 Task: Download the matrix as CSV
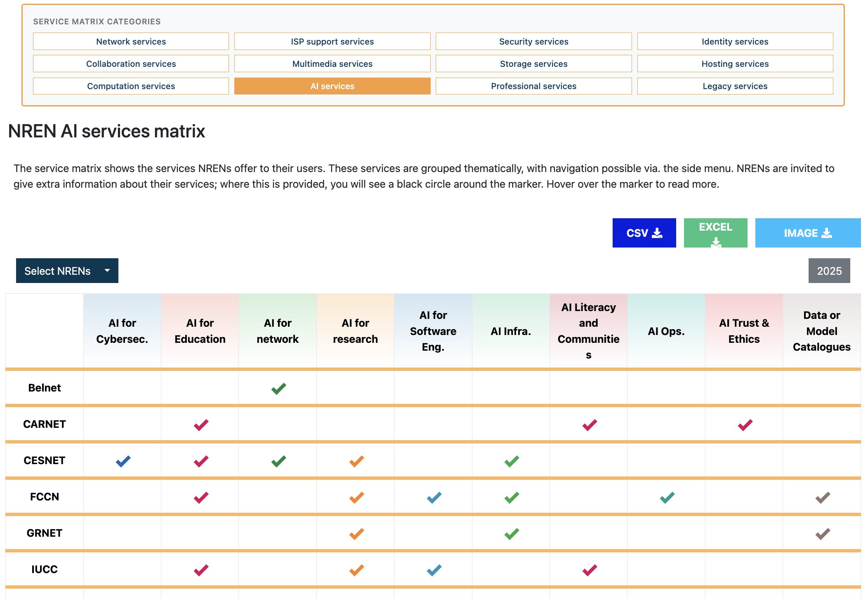coord(644,233)
